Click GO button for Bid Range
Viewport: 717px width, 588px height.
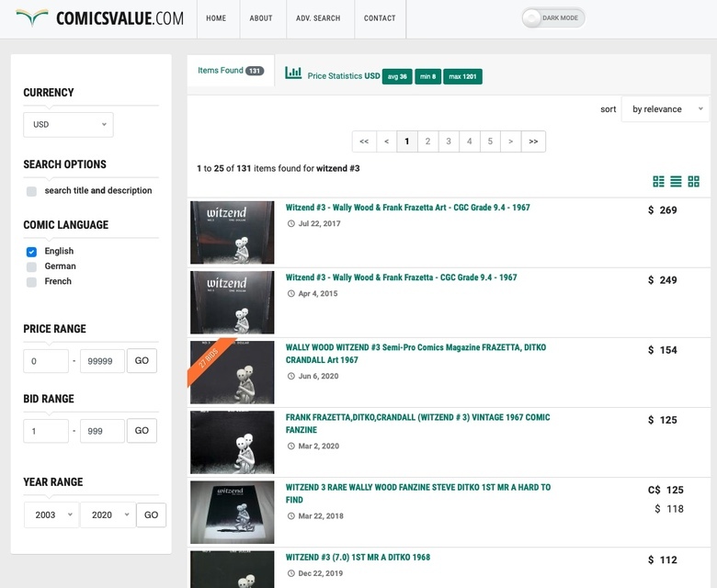pyautogui.click(x=142, y=430)
